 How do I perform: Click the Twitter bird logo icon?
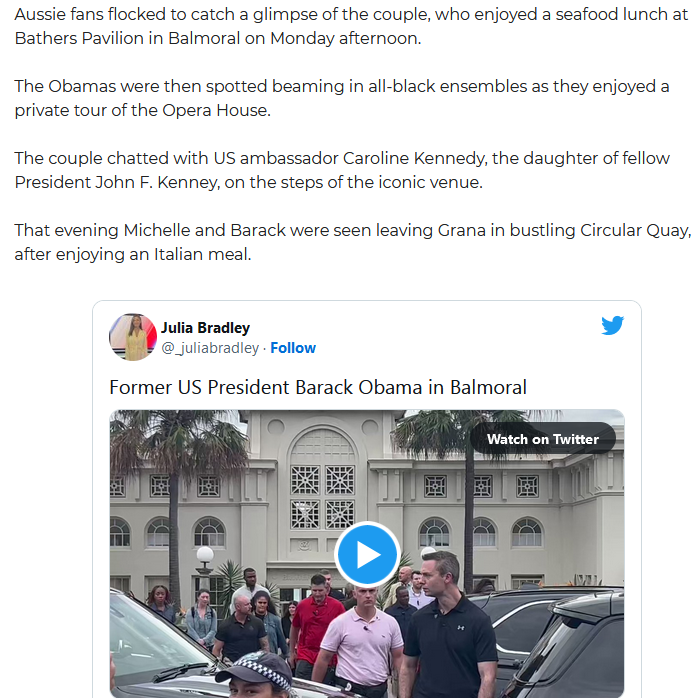click(x=612, y=325)
